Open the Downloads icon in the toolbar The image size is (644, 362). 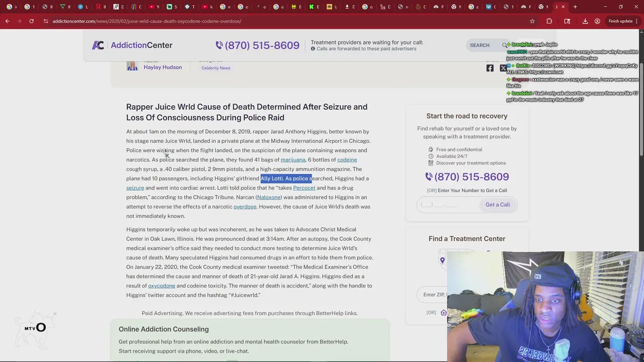coord(585,21)
